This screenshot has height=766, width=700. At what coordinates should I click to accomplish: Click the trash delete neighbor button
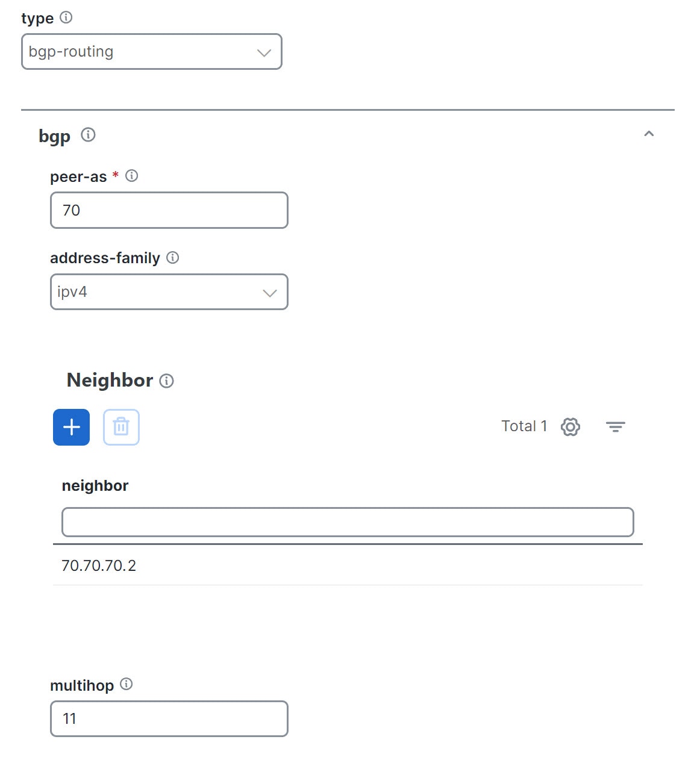pos(121,427)
